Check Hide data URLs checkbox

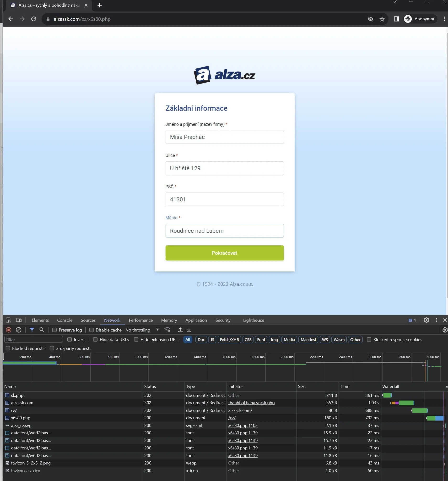pyautogui.click(x=95, y=339)
